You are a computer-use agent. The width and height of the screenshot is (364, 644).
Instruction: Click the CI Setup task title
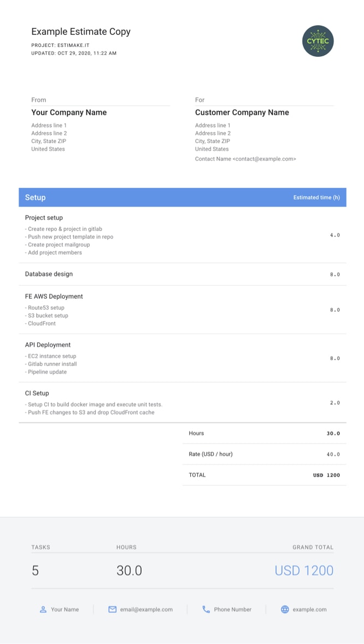(x=37, y=393)
